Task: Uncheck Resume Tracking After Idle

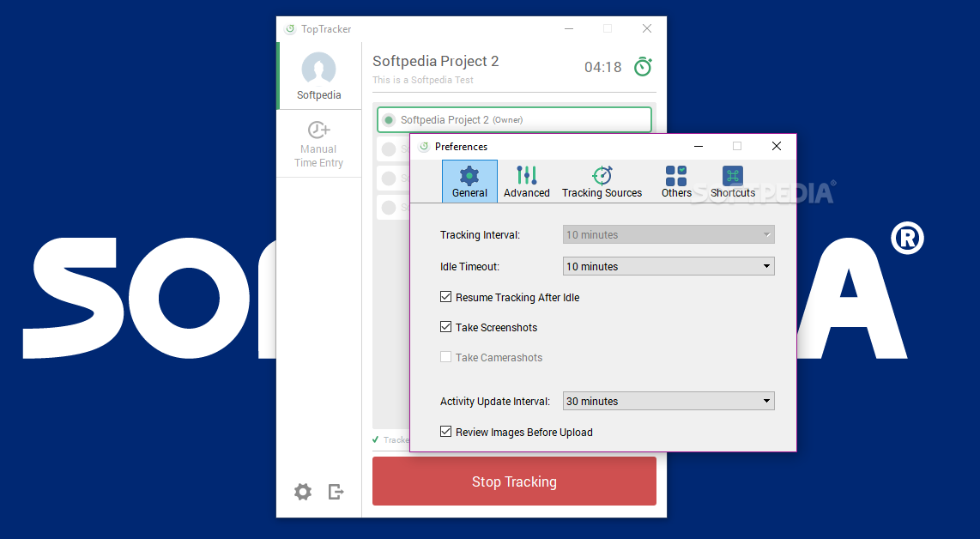Action: 445,297
